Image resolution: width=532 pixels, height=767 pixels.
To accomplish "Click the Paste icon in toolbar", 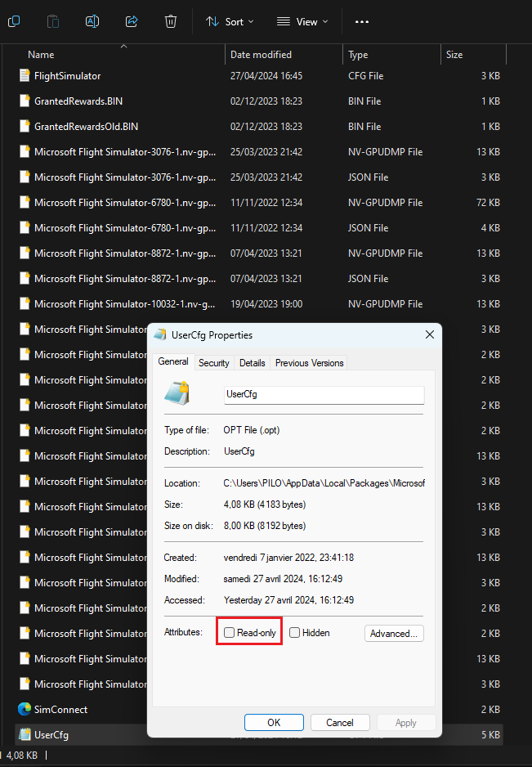I will pos(53,21).
